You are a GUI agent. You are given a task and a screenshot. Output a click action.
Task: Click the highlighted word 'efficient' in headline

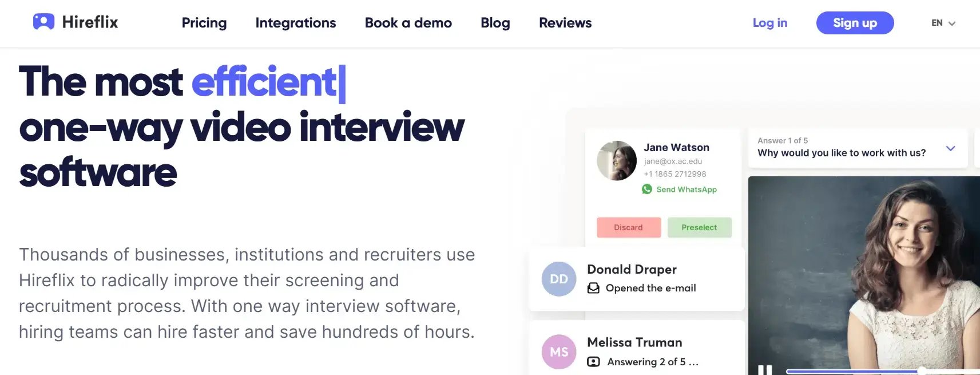coord(264,82)
